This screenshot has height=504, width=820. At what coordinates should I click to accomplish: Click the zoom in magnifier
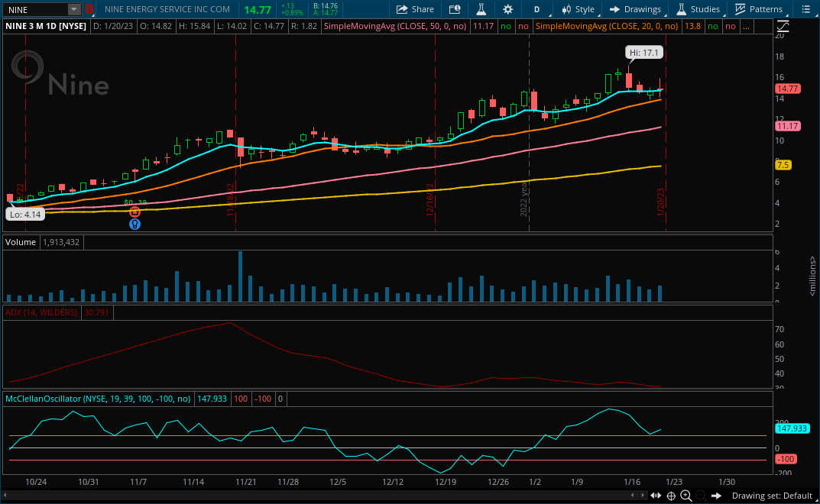(686, 496)
